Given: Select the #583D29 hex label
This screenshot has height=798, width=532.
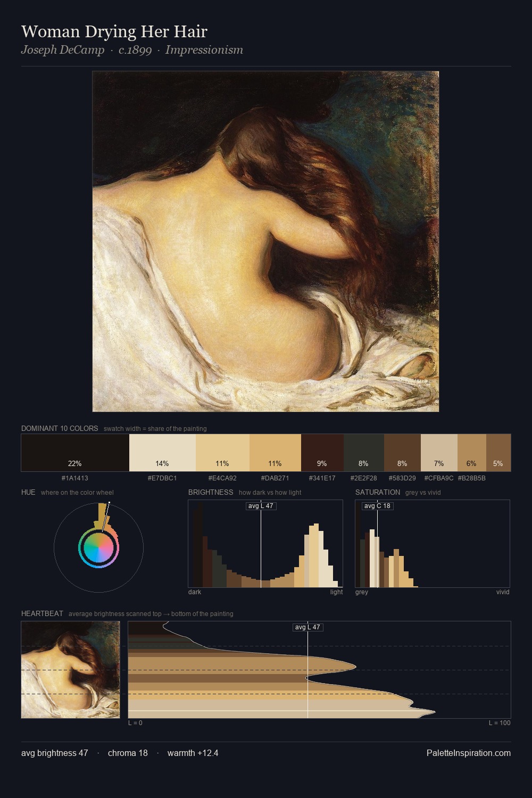Looking at the screenshot, I should tap(402, 478).
